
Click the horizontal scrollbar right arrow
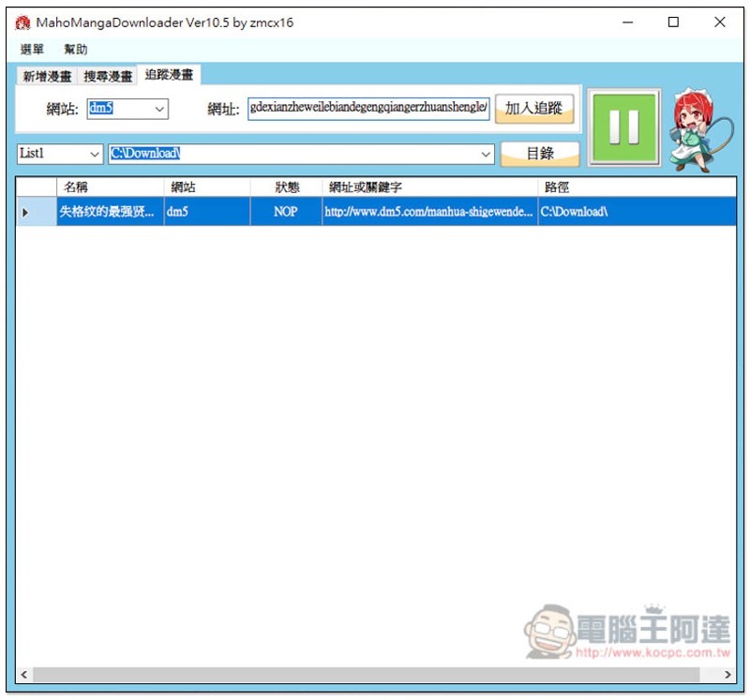coord(727,675)
